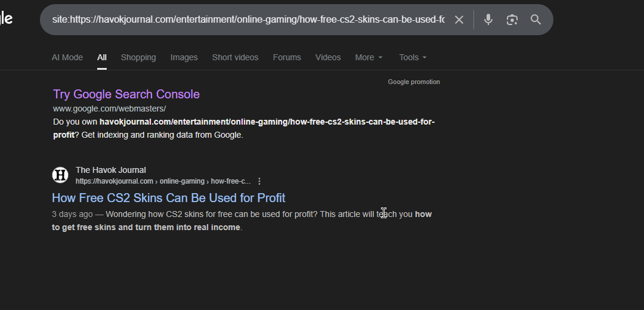Click the havokjournal.com breadcrumb URL

point(163,181)
